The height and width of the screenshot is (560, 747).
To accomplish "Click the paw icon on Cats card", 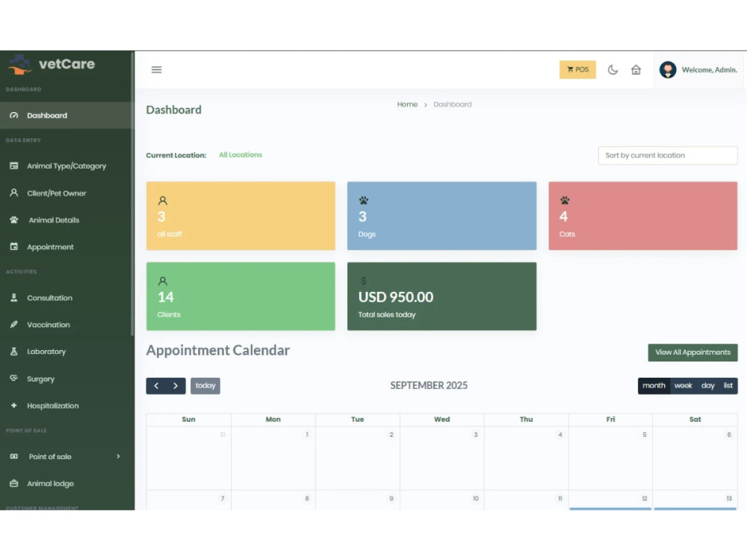I will pyautogui.click(x=565, y=200).
